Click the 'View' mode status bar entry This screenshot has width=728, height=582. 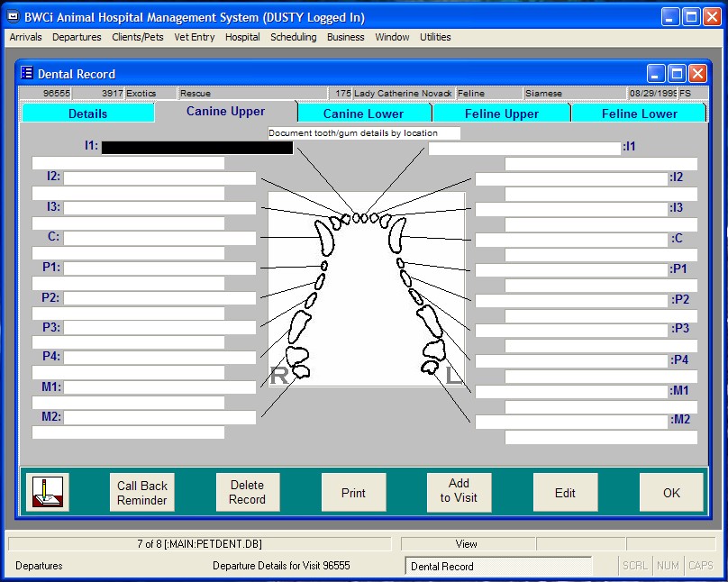click(466, 543)
